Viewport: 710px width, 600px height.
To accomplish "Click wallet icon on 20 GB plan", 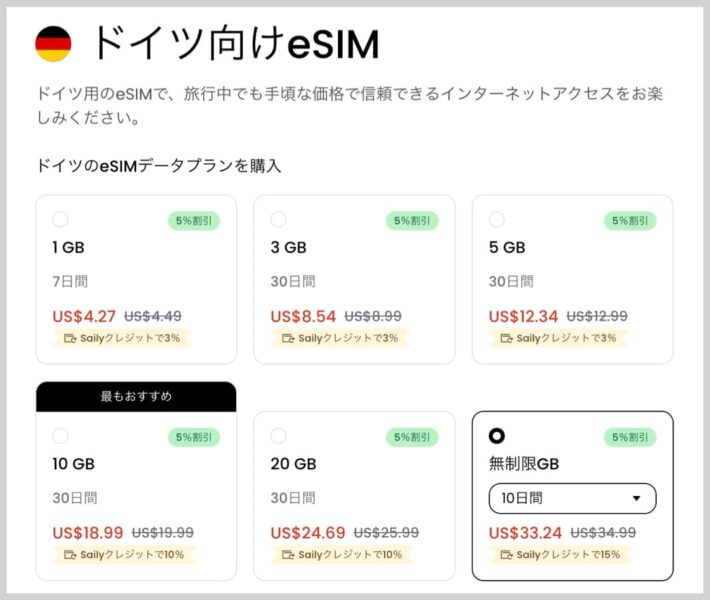I will coord(287,555).
